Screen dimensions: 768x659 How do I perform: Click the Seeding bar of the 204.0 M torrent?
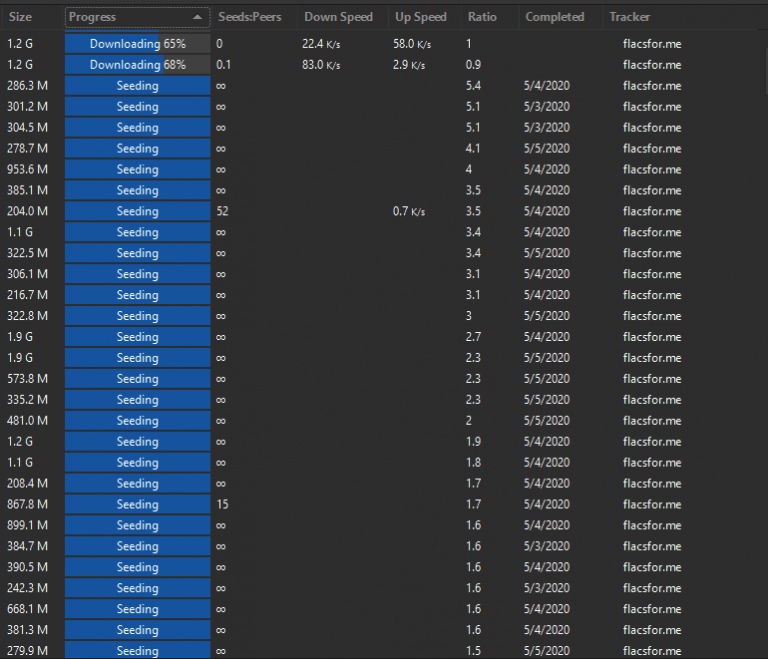pos(137,211)
